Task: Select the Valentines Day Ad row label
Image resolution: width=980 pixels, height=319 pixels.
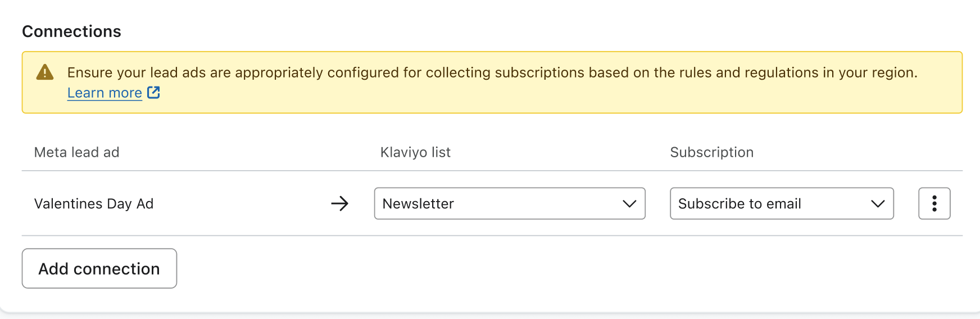Action: pos(94,204)
